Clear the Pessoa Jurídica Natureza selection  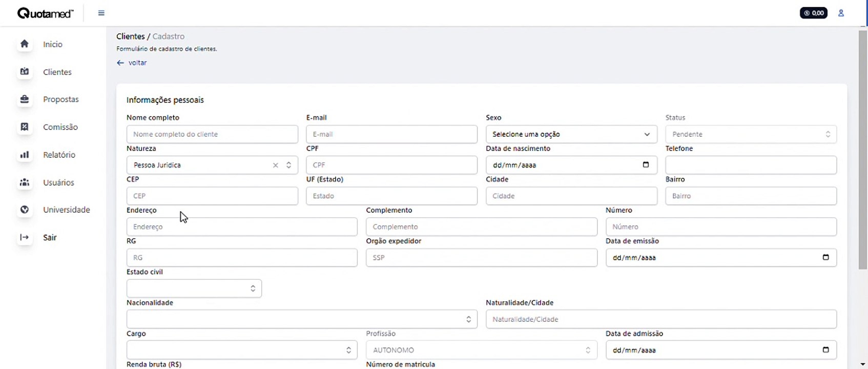tap(276, 165)
